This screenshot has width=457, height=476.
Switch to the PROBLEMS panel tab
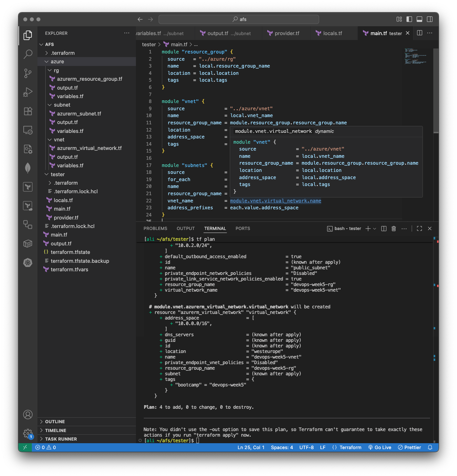[155, 229]
